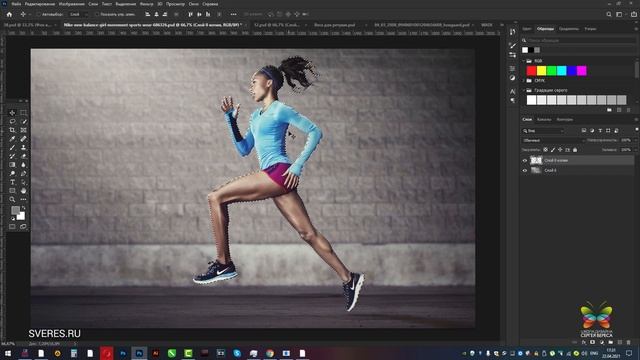Select the Eyedropper tool

click(x=12, y=139)
